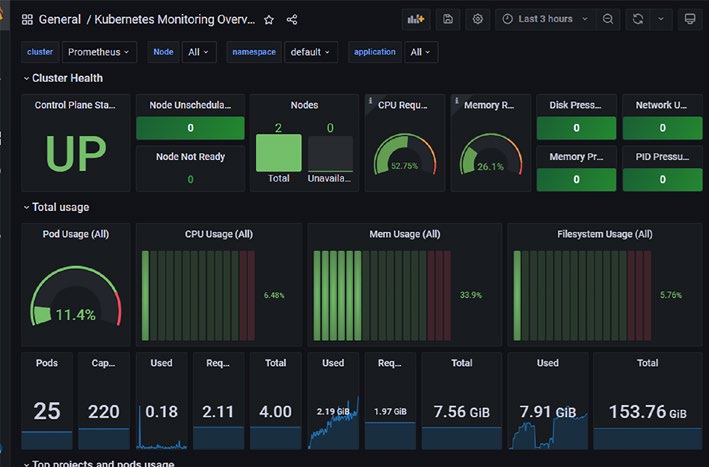Image resolution: width=709 pixels, height=467 pixels.
Task: Cycle view mode with monitor icon
Action: coord(690,19)
